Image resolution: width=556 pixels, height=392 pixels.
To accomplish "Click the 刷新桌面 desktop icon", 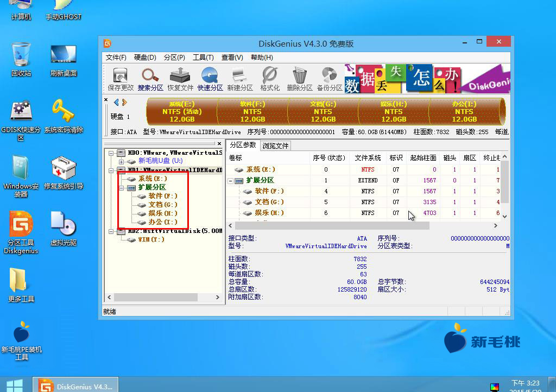I will click(63, 60).
